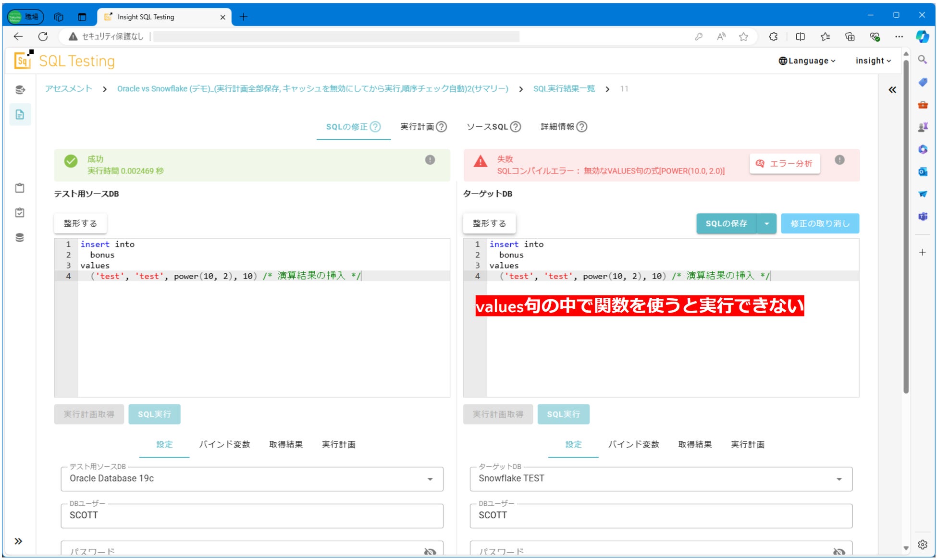
Task: Click the help icon beside 実行計画 tab
Action: coord(441,127)
